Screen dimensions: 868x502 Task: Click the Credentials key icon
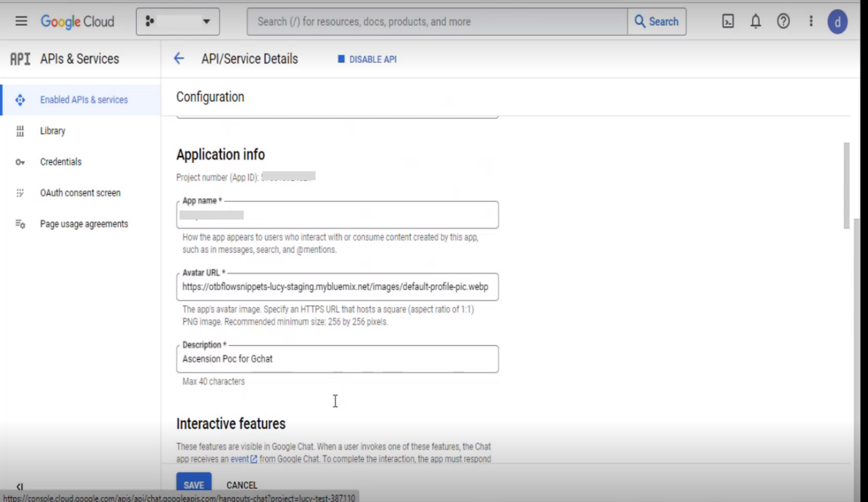tap(20, 162)
